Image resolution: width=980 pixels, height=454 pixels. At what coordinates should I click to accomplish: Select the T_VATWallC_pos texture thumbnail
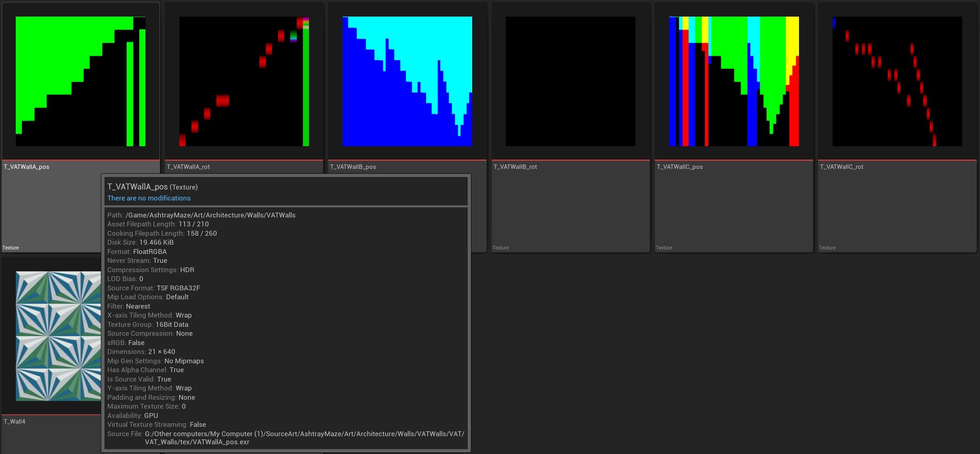734,81
